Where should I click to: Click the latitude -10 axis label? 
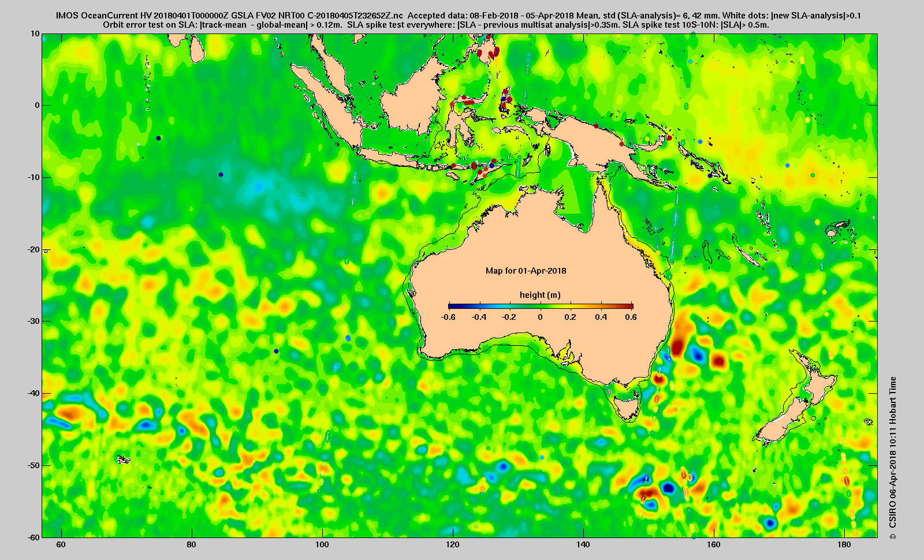33,177
